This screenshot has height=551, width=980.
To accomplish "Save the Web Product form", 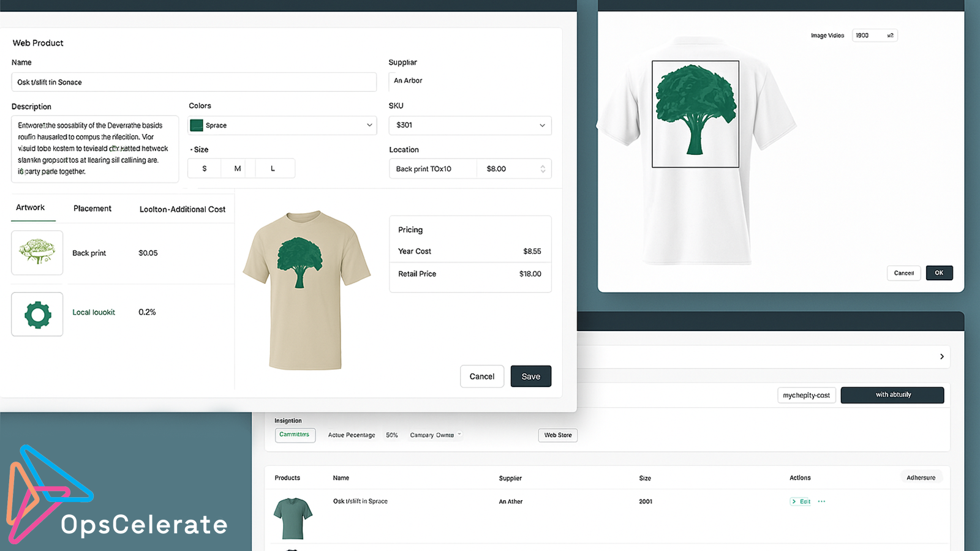I will (x=530, y=376).
